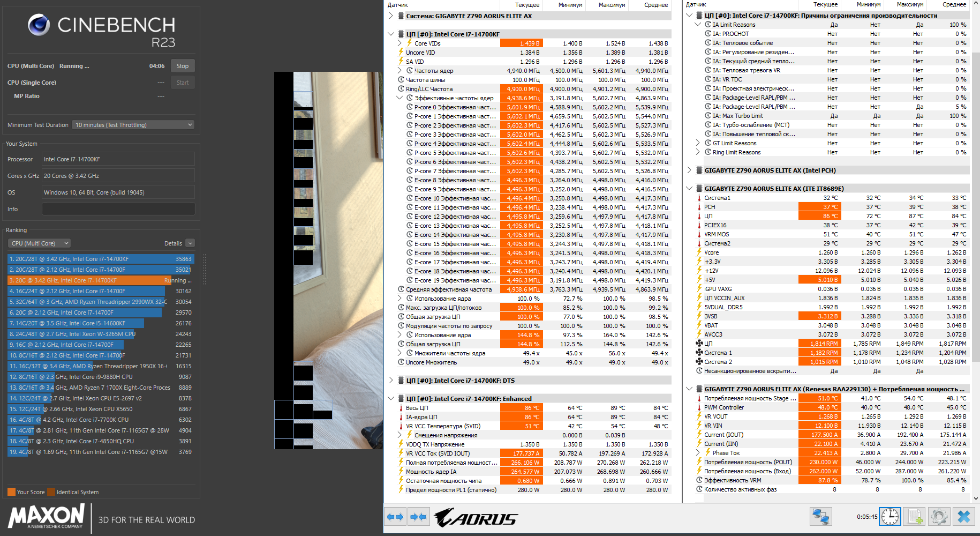The height and width of the screenshot is (536, 980).
Task: Click the shrink columns inward-arrows icon
Action: (x=418, y=517)
